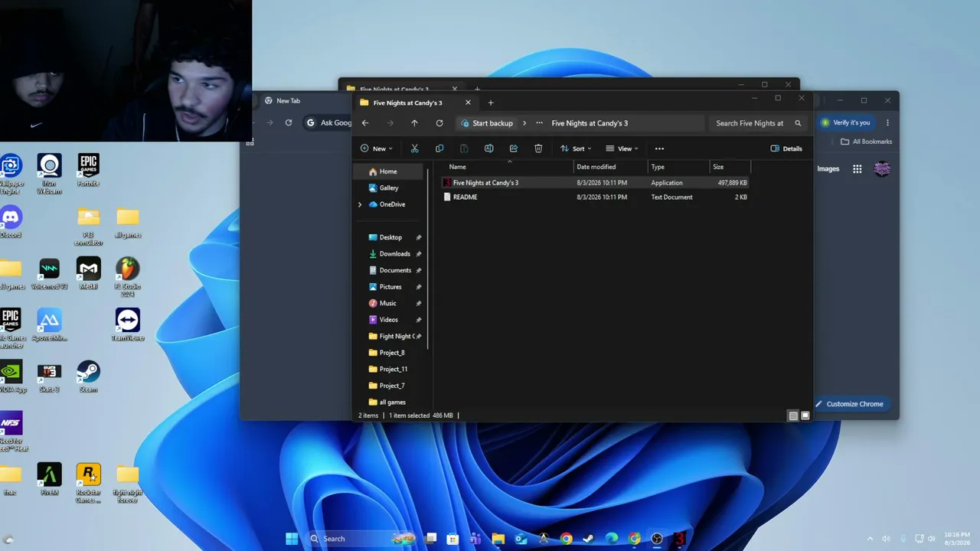Screen dimensions: 980x551
Task: Refresh the File Explorer folder
Action: pyautogui.click(x=439, y=123)
